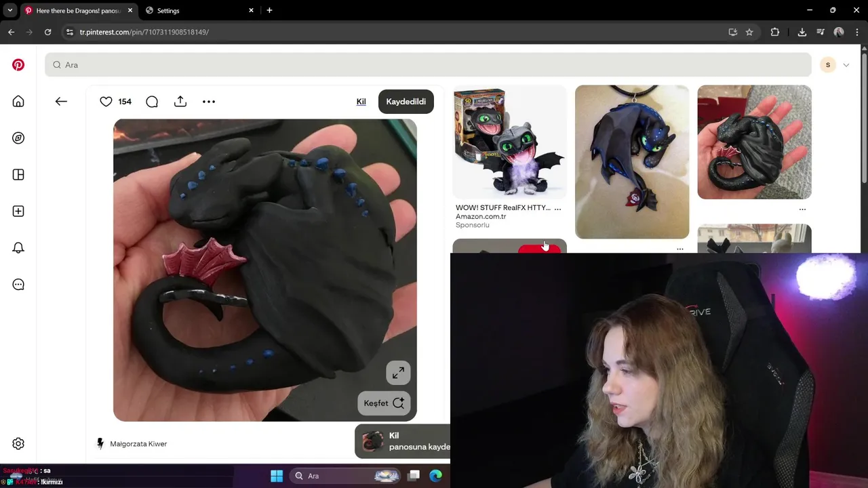Screen dimensions: 868x488
Task: Click the address bar URL
Action: (144, 32)
